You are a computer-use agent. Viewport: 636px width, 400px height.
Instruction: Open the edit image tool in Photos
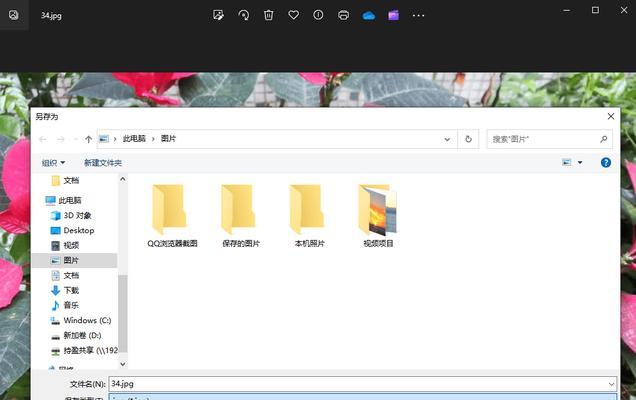click(218, 15)
